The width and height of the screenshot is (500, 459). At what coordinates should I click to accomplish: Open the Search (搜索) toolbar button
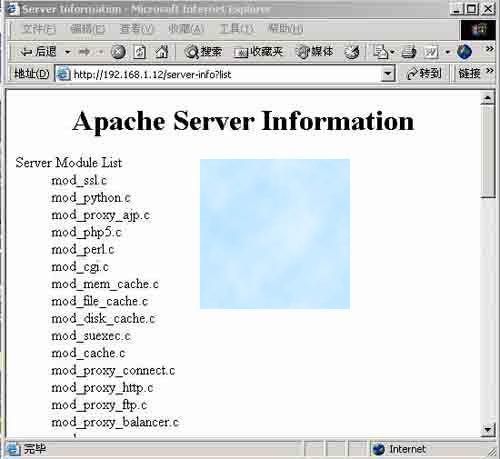pyautogui.click(x=203, y=52)
